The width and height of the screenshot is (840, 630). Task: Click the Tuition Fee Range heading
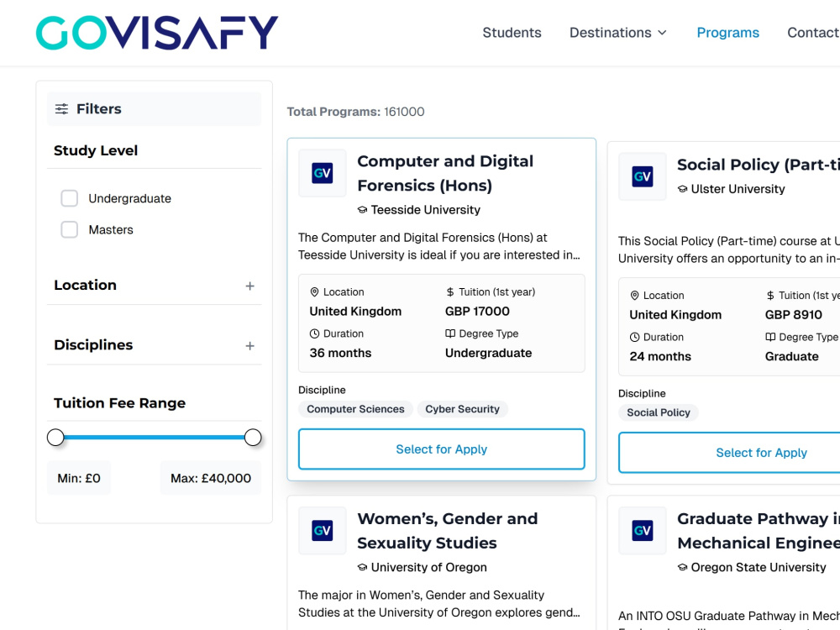(x=119, y=403)
